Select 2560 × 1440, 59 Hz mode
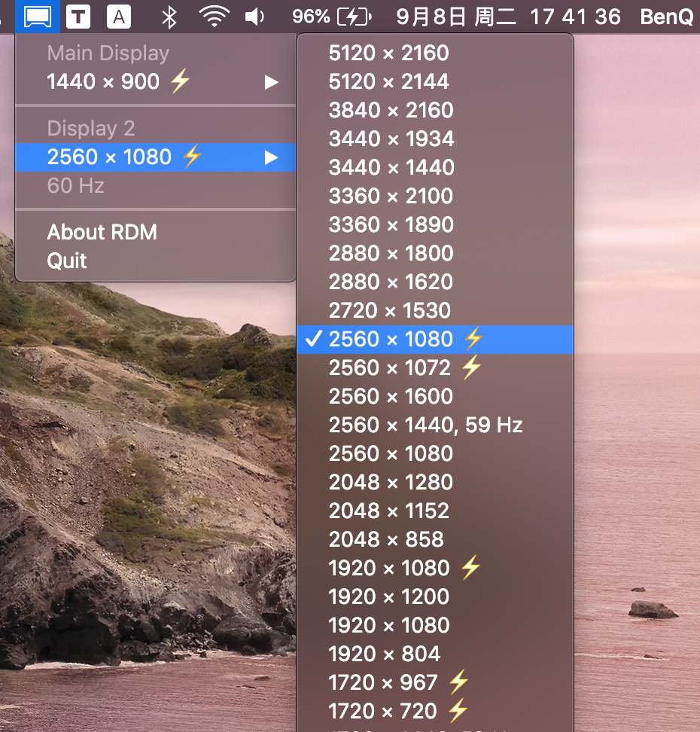 click(x=435, y=425)
